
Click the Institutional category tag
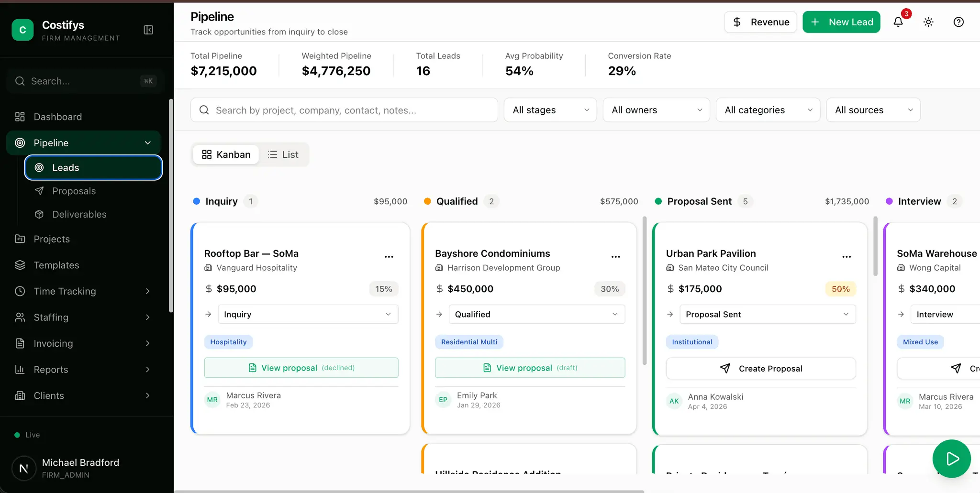pos(692,342)
